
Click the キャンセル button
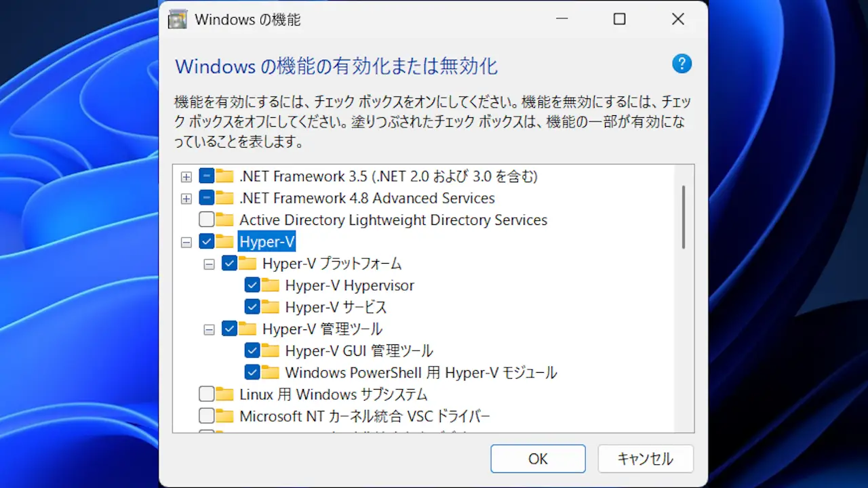click(646, 459)
